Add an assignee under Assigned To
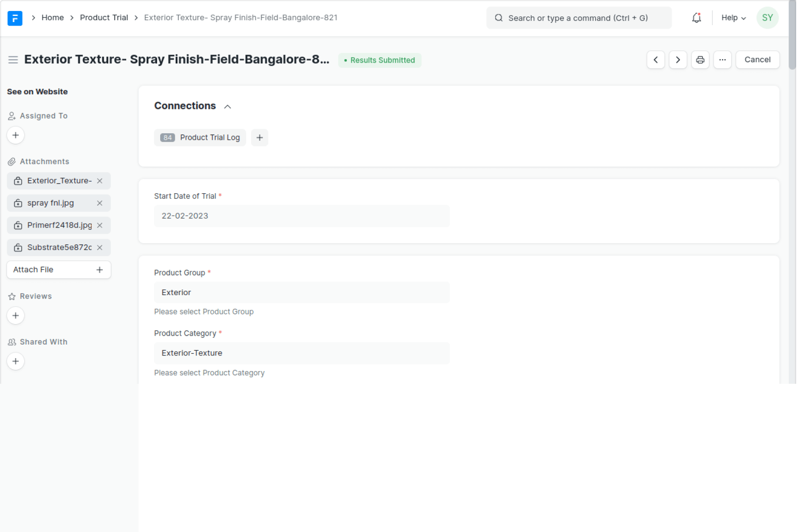Screen dimensions: 797x532 pyautogui.click(x=16, y=135)
